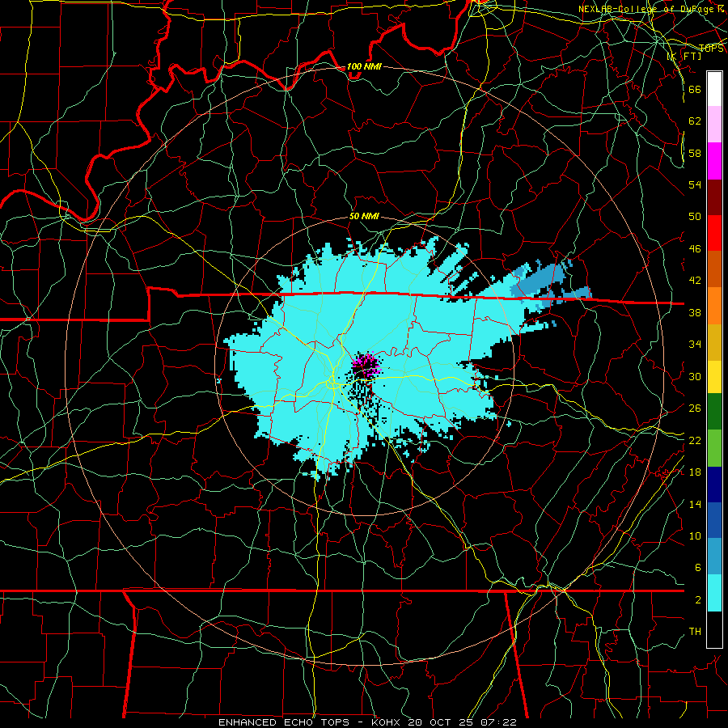Viewport: 728px width, 728px height.
Task: Click the "KOHX" radar site identifier
Action: (x=387, y=722)
